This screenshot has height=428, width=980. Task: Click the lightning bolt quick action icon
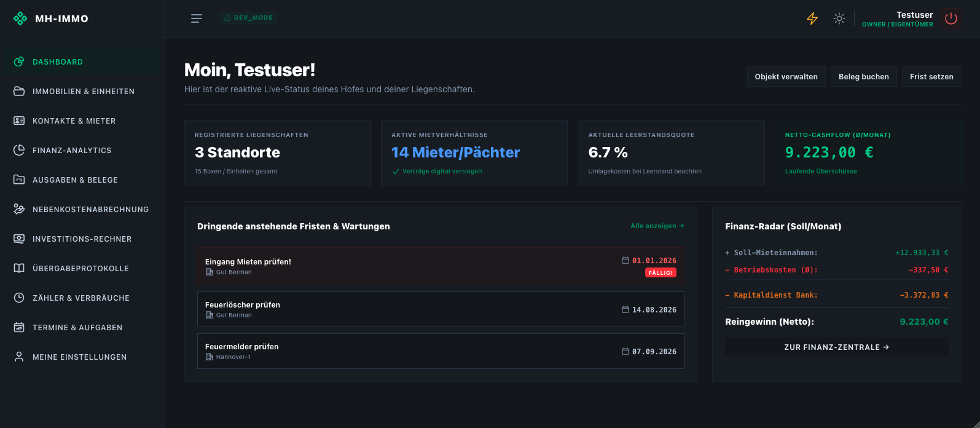(x=812, y=18)
